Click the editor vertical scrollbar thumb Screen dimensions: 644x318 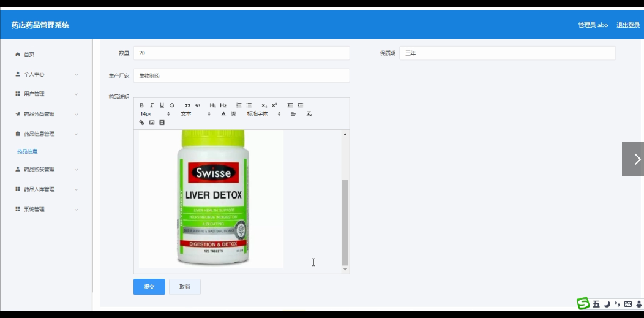pyautogui.click(x=345, y=222)
